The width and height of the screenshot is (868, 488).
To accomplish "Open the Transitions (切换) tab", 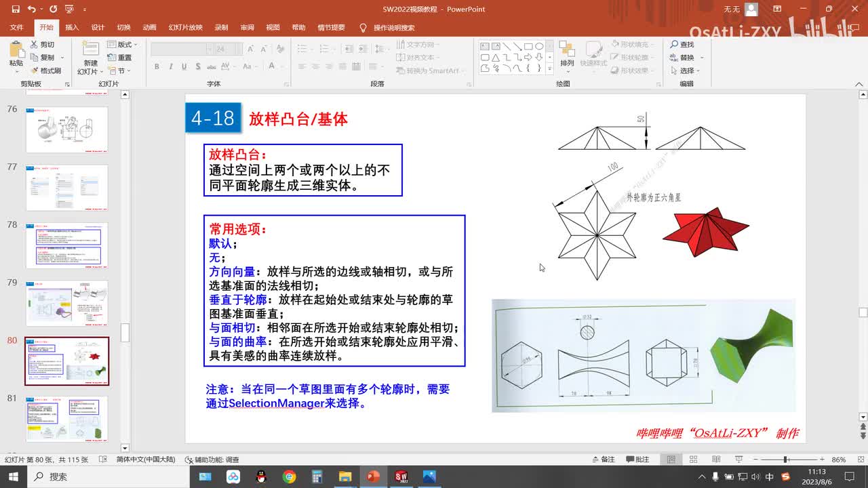I will [x=124, y=28].
